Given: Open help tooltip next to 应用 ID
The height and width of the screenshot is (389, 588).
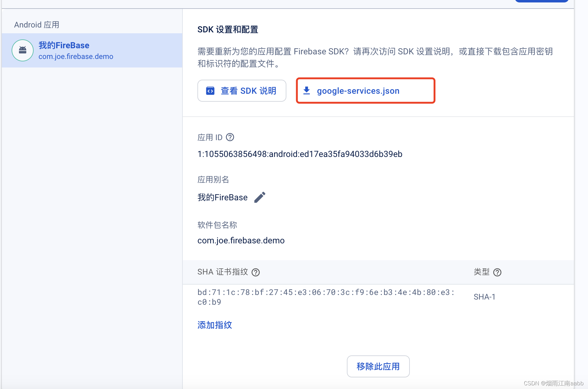Looking at the screenshot, I should pyautogui.click(x=230, y=137).
